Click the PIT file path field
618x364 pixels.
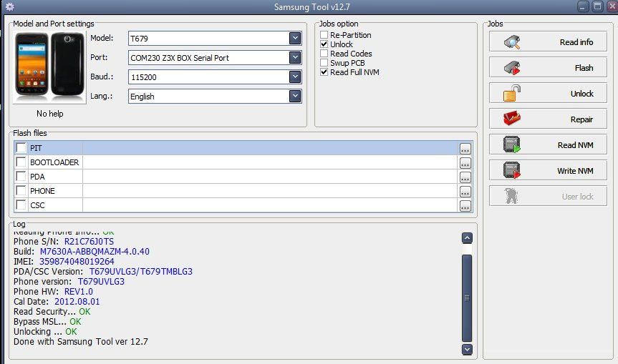270,148
